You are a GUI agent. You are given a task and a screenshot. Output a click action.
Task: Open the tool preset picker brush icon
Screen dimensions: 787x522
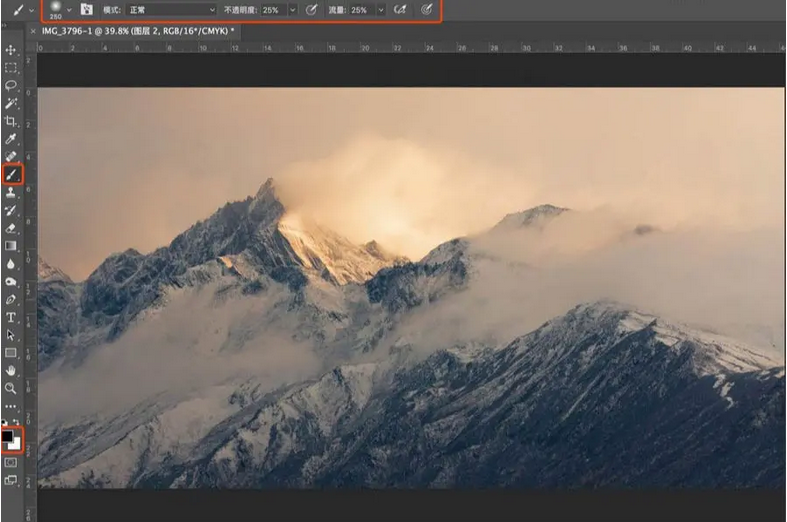point(19,10)
